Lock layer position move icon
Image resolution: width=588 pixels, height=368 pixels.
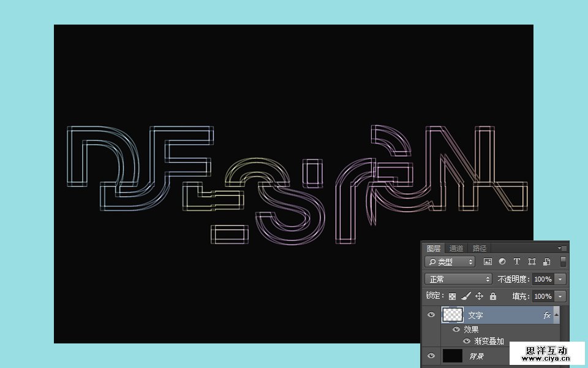(479, 296)
